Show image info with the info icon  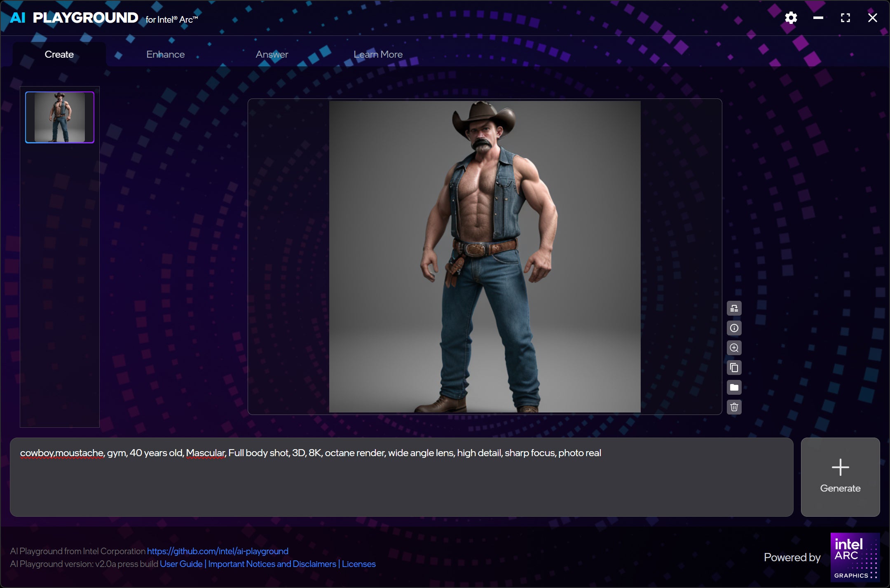click(x=734, y=328)
